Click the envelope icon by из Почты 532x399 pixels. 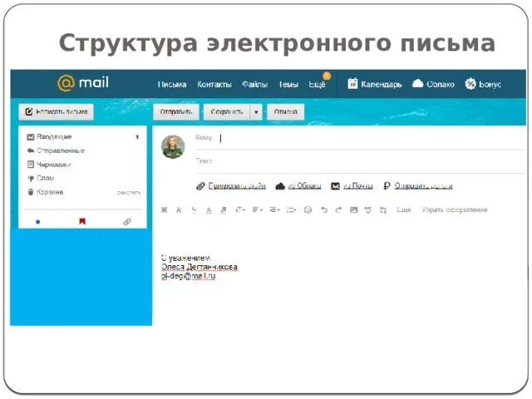click(335, 186)
